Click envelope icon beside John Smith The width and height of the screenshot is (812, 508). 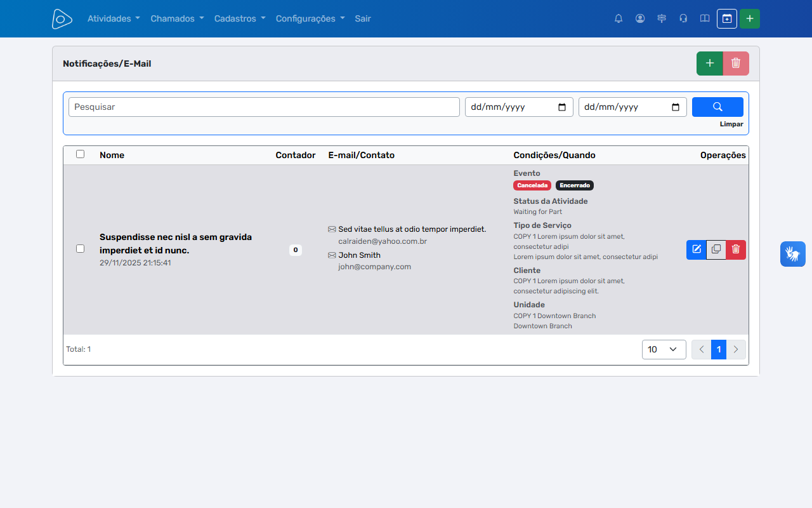tap(332, 255)
